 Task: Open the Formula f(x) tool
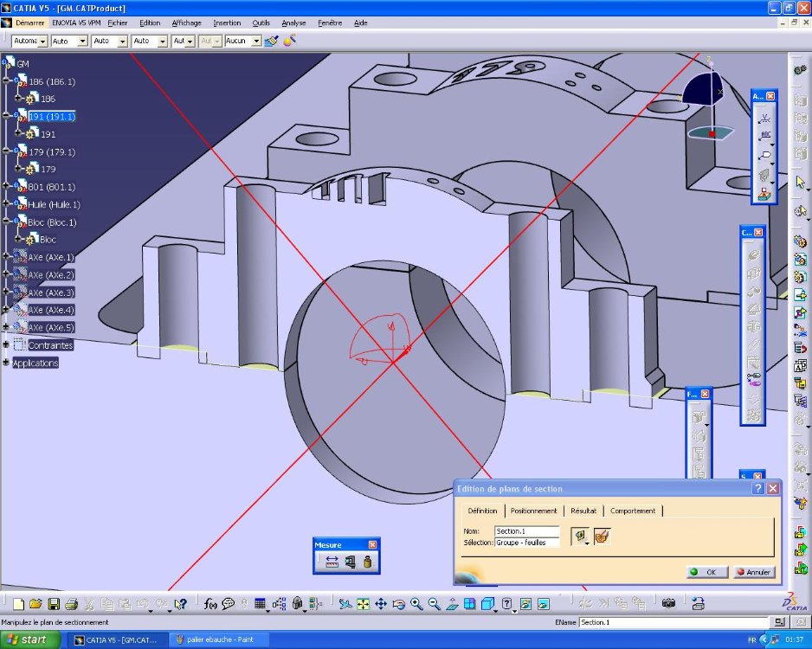[x=210, y=604]
